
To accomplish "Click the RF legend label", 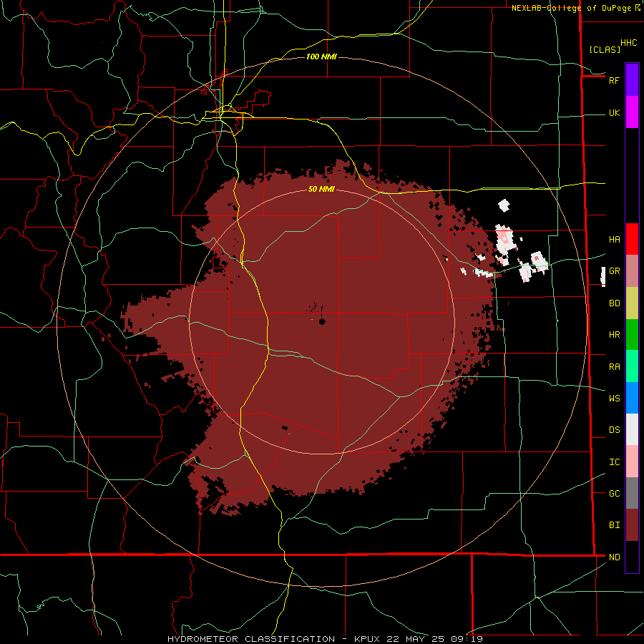I will click(x=614, y=80).
